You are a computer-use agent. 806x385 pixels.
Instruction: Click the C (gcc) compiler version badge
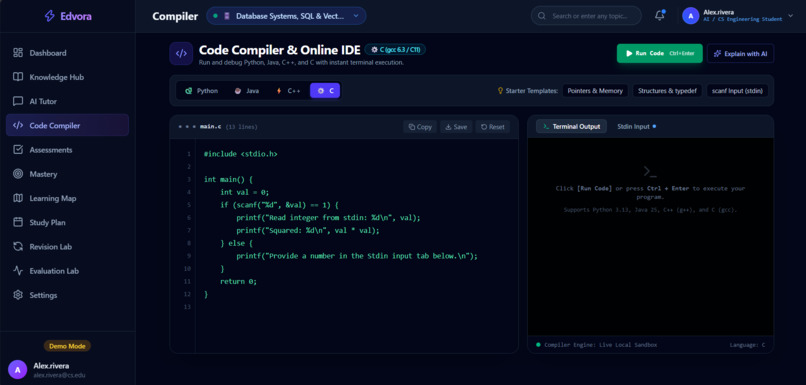click(x=395, y=50)
